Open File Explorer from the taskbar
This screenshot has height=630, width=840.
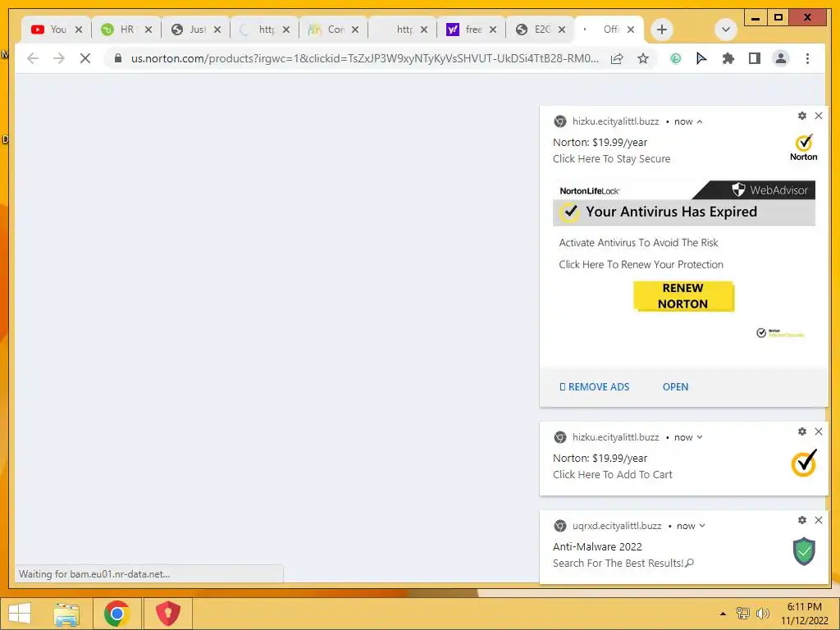[66, 614]
